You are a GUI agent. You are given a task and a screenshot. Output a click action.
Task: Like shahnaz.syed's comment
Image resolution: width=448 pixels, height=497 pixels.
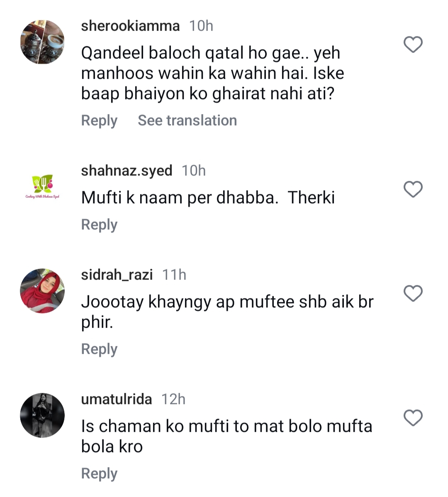413,189
